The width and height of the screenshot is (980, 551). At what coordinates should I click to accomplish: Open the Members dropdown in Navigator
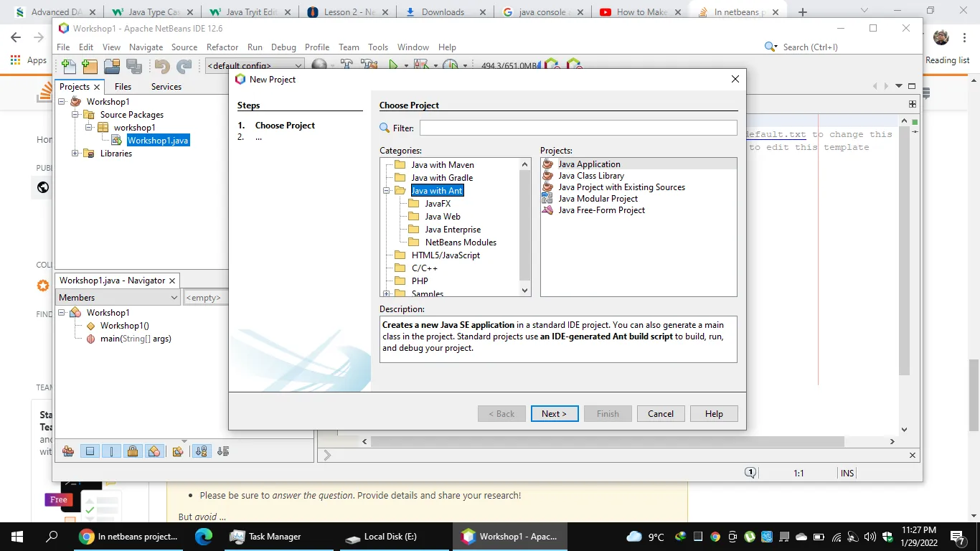118,298
